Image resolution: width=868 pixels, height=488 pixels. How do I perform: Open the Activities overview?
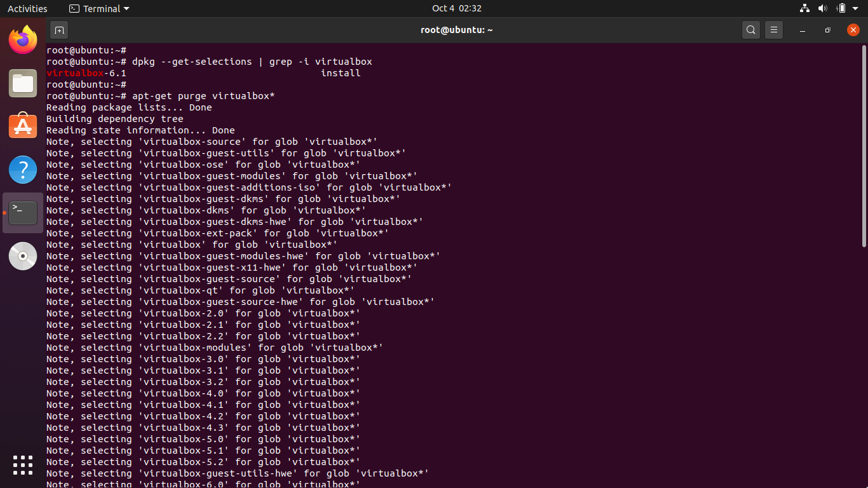pos(27,8)
